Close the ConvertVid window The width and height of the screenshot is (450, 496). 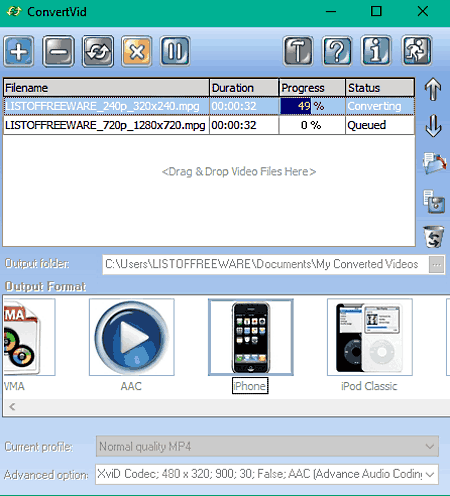423,12
